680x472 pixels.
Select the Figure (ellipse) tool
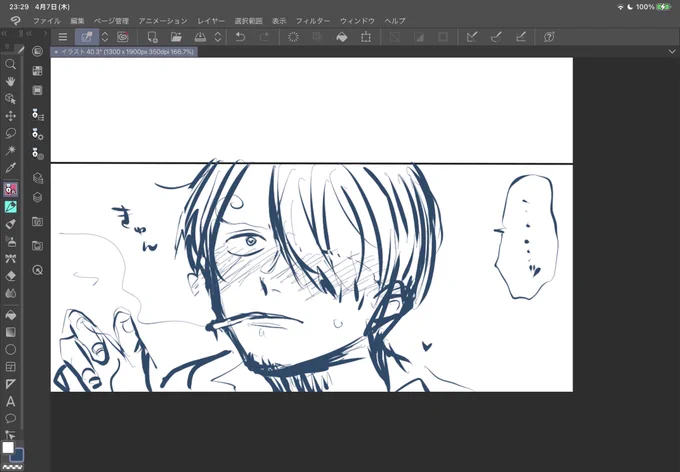click(x=10, y=350)
